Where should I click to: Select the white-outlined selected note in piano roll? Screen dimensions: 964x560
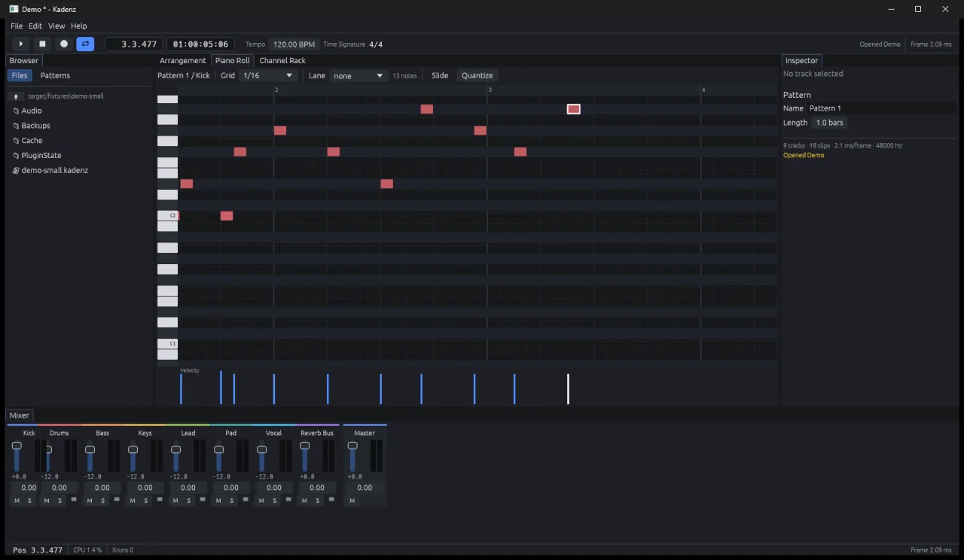(574, 109)
